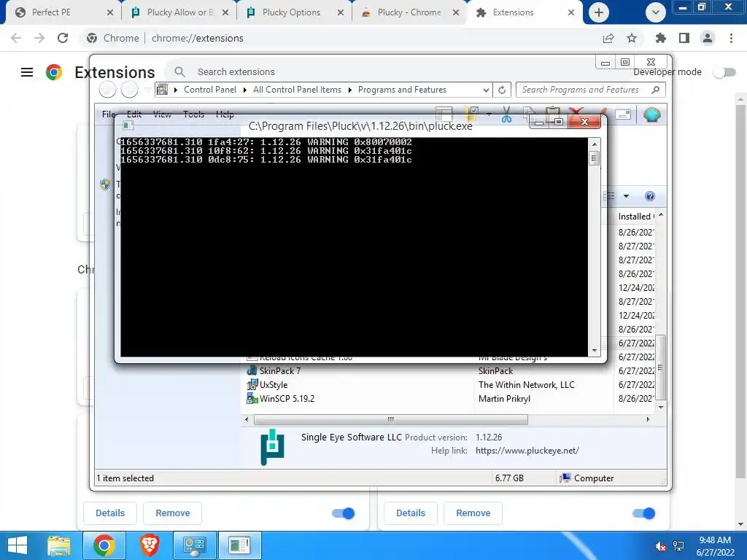
Task: Close the Extensions tab
Action: coord(571,12)
